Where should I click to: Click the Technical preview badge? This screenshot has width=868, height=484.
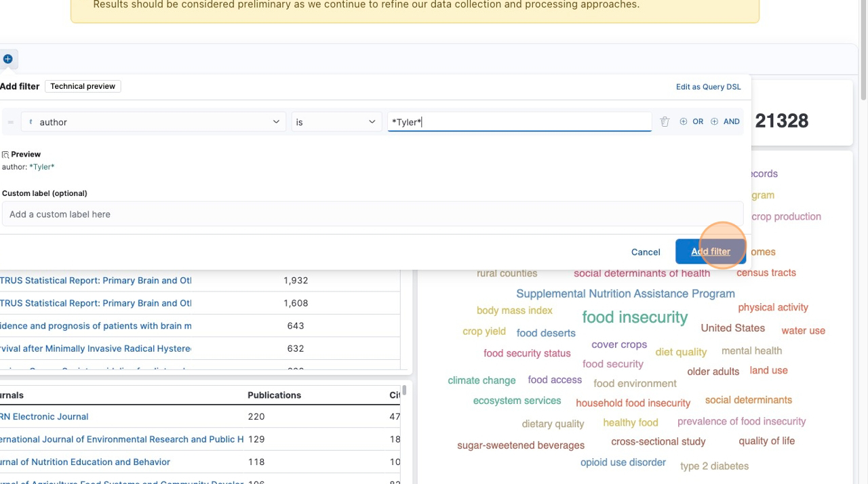[83, 86]
